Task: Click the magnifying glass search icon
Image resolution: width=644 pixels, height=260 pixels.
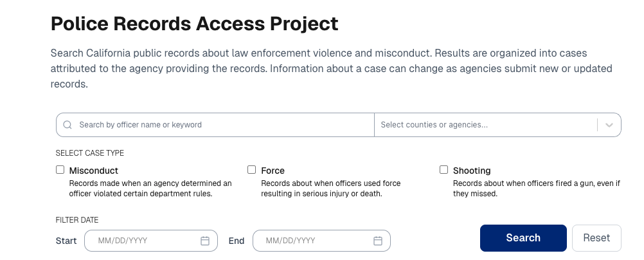Action: [x=67, y=125]
